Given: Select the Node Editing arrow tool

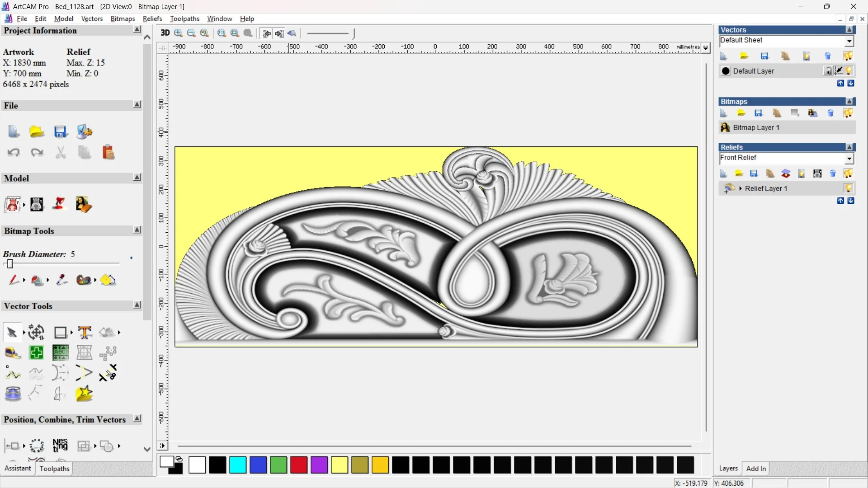Looking at the screenshot, I should tap(12, 333).
